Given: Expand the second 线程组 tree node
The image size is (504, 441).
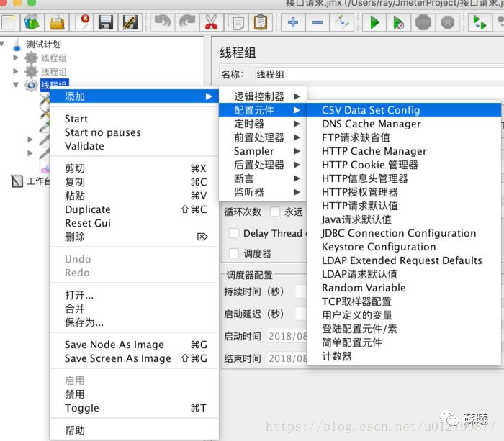Looking at the screenshot, I should (x=15, y=71).
